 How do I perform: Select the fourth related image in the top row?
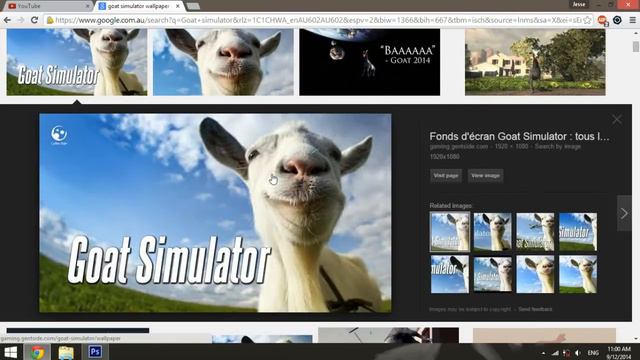[578, 231]
